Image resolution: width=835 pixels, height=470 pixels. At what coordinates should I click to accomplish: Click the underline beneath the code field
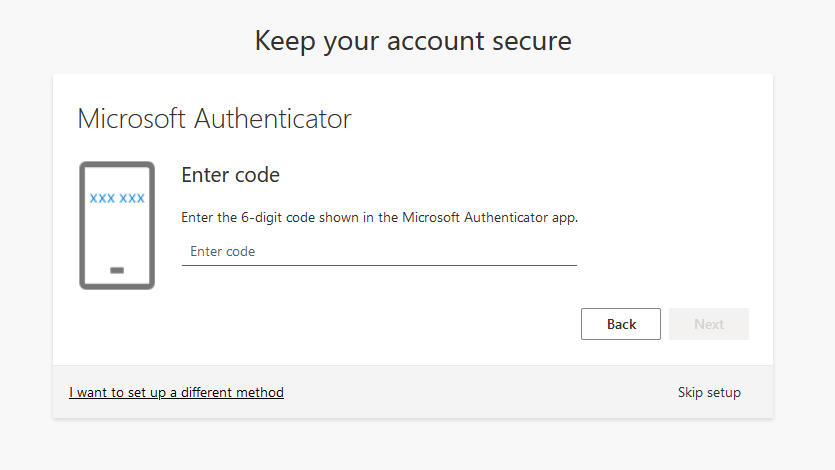tap(378, 265)
